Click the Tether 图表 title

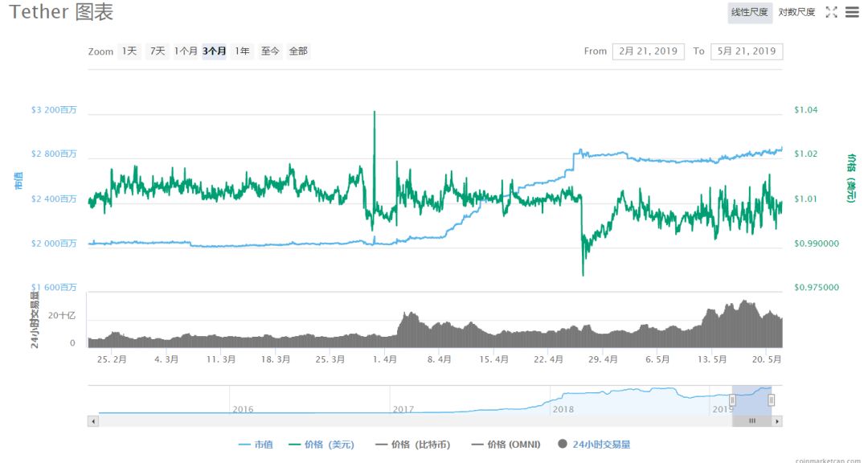coord(61,11)
